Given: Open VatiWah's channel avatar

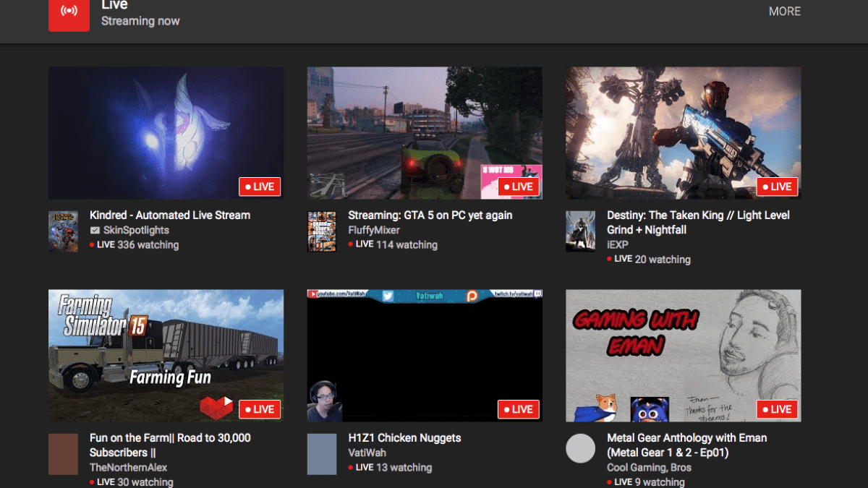Looking at the screenshot, I should (322, 454).
